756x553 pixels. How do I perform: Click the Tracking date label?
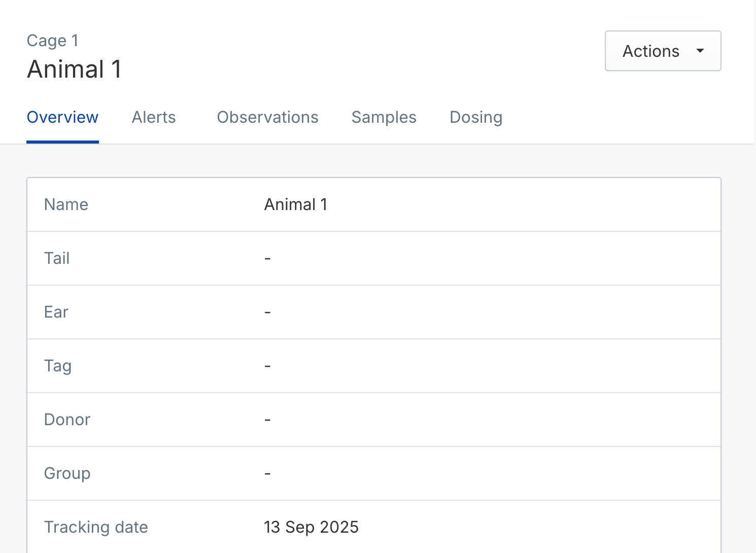point(96,527)
